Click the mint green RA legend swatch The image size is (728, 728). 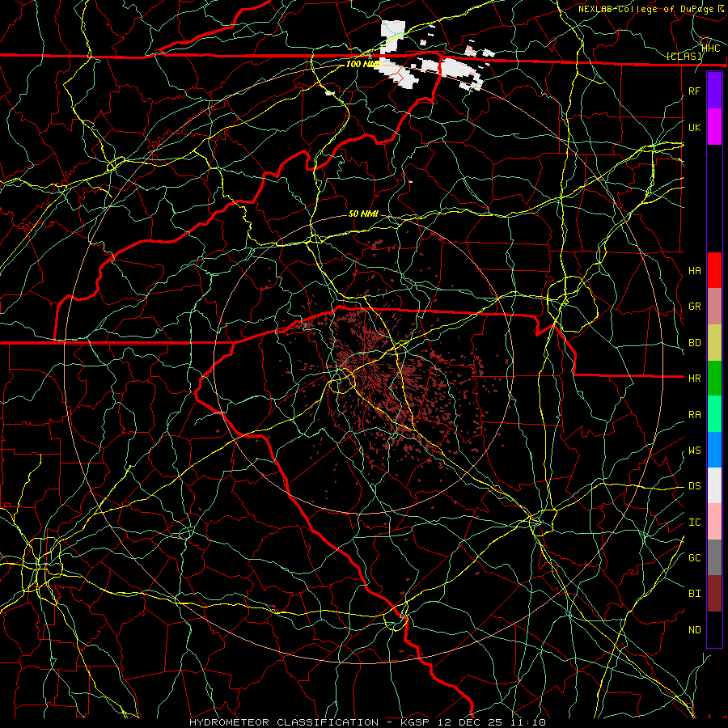714,414
